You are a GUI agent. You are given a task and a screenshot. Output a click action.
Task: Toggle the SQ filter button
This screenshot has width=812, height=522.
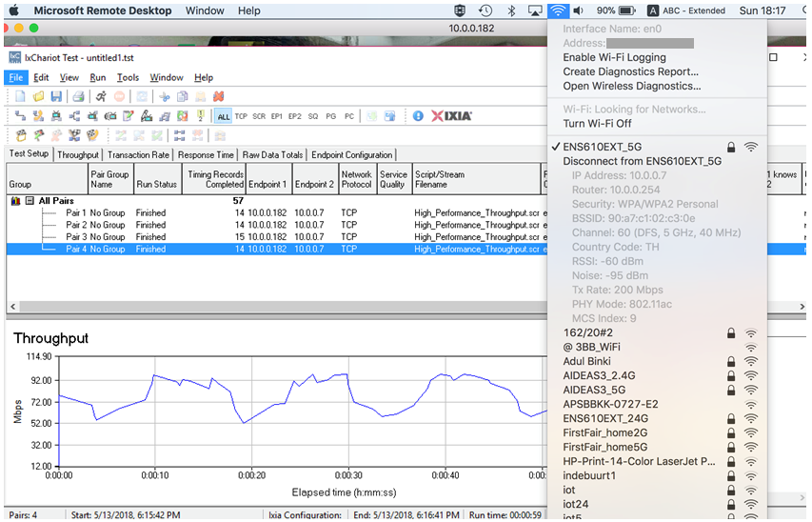pos(313,116)
